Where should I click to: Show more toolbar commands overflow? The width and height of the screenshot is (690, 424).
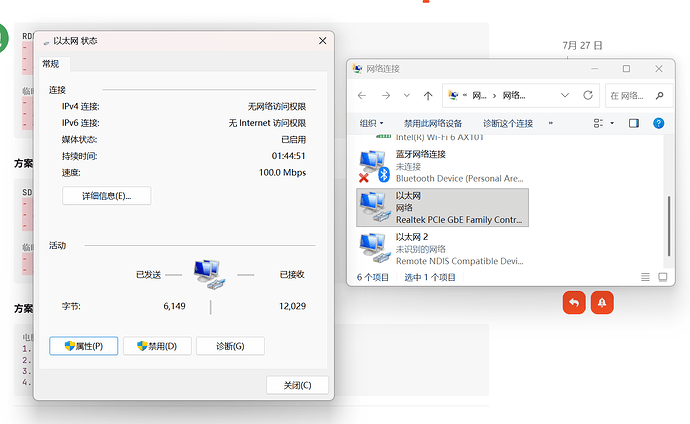click(x=551, y=123)
